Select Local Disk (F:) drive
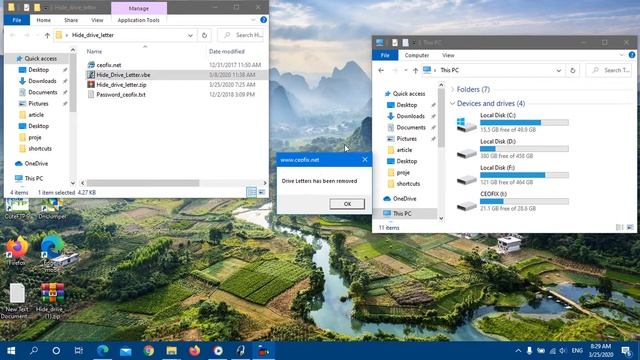 click(x=512, y=175)
